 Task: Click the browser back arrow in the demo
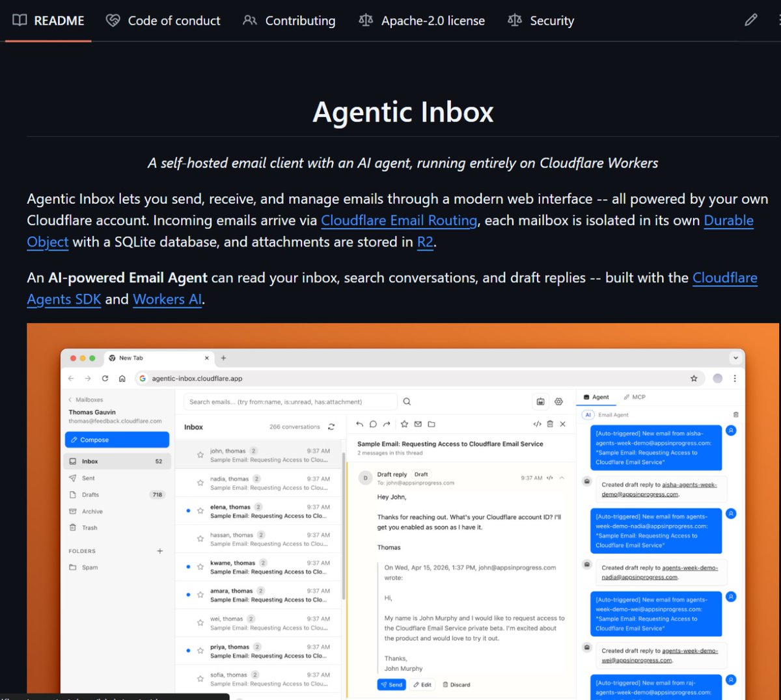(71, 378)
